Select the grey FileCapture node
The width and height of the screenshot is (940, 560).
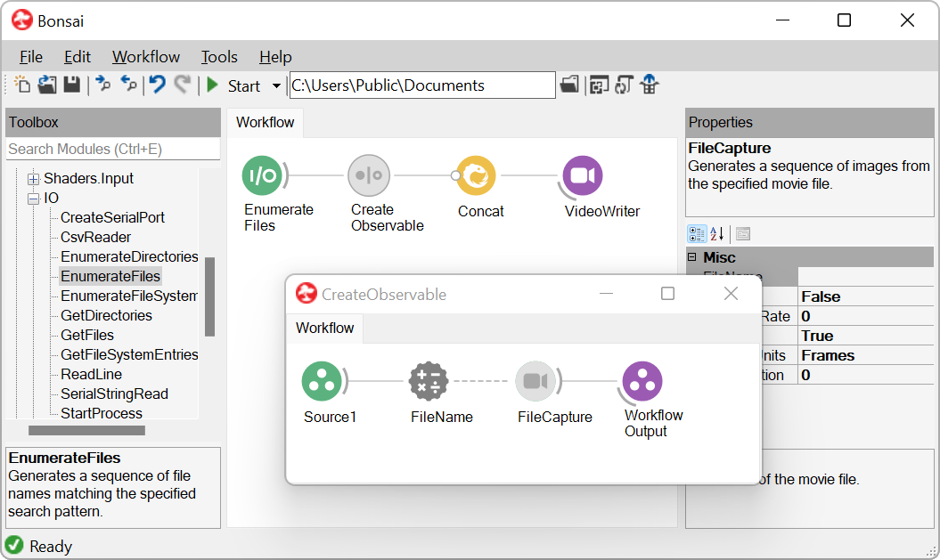[535, 381]
